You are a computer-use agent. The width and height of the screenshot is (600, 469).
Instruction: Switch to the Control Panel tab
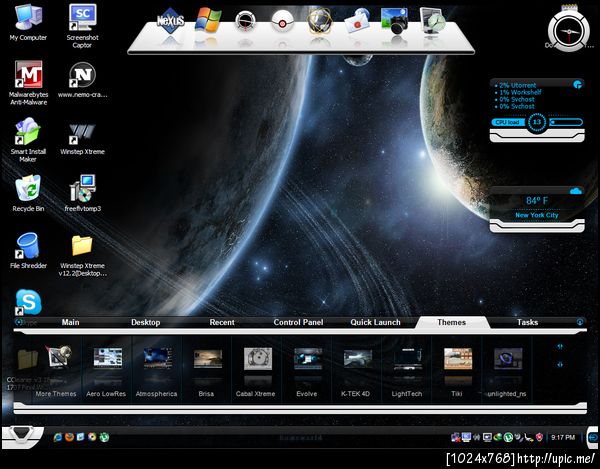click(298, 323)
